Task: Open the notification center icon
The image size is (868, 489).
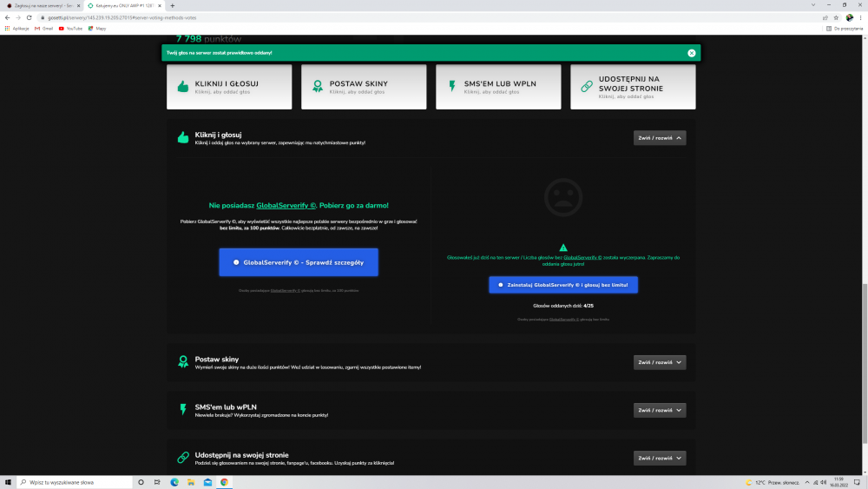Action: coord(857,482)
